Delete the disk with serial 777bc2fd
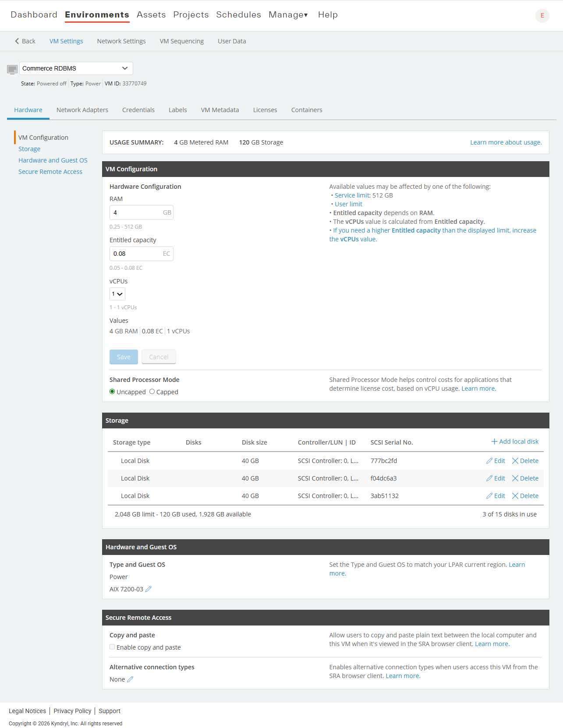 pyautogui.click(x=525, y=461)
